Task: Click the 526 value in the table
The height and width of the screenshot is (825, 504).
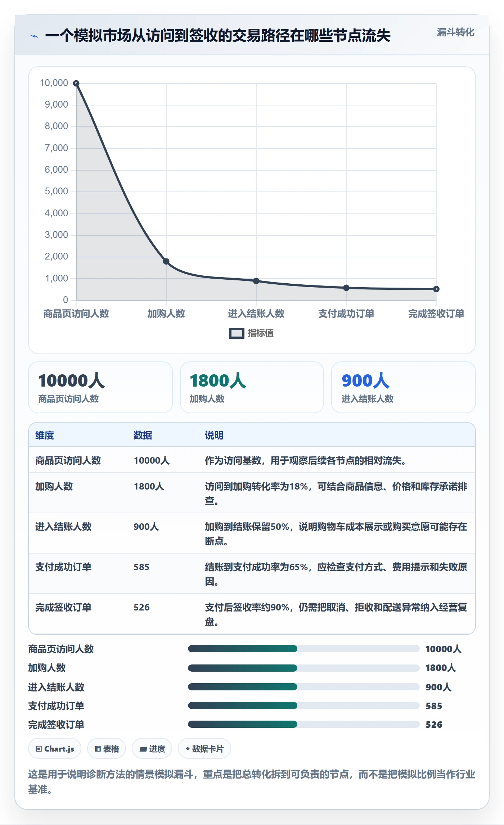Action: pos(141,607)
